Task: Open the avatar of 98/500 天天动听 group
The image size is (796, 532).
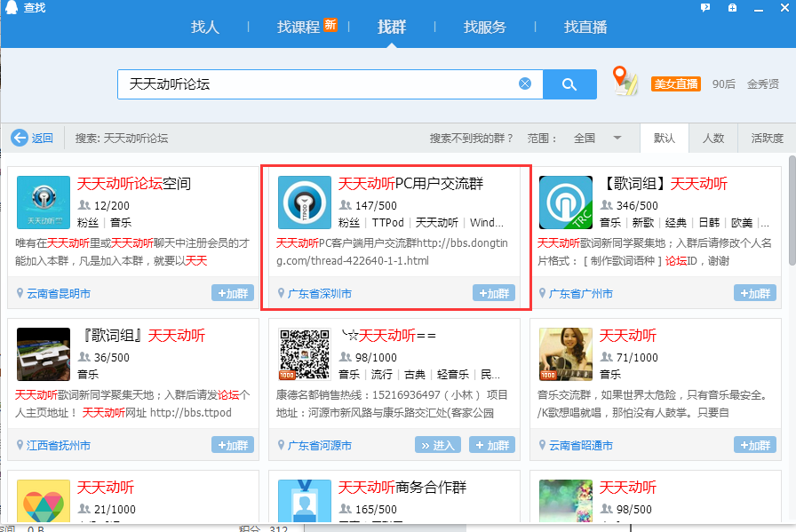Action: [x=566, y=501]
